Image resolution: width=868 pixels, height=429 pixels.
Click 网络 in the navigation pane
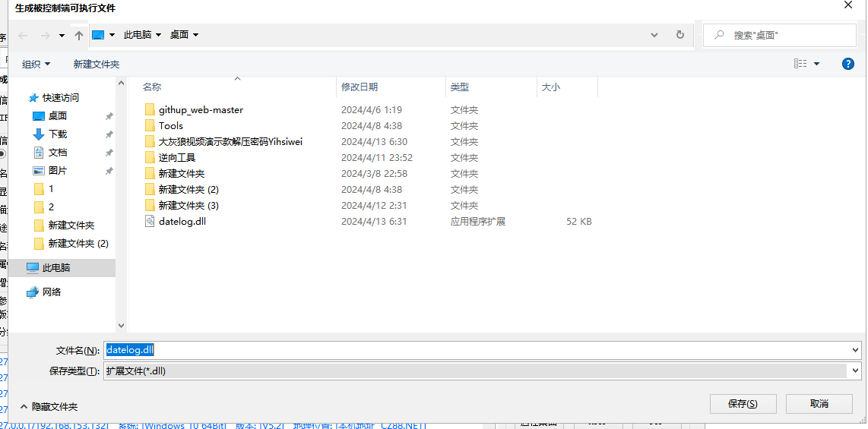point(52,292)
